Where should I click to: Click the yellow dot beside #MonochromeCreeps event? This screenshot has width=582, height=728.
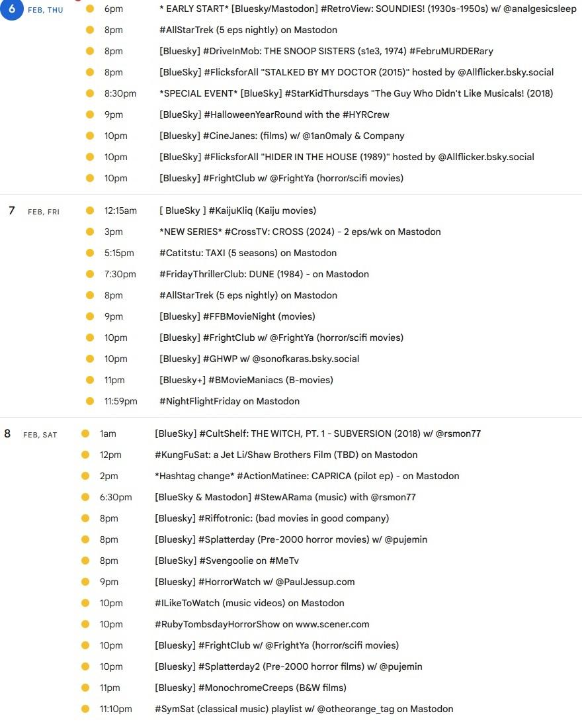coord(85,688)
